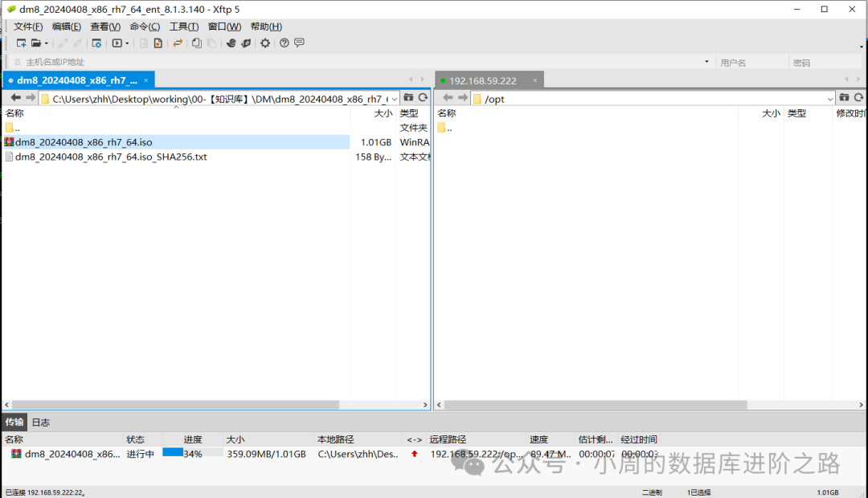
Task: Expand the host address dropdown arrow
Action: click(x=707, y=62)
